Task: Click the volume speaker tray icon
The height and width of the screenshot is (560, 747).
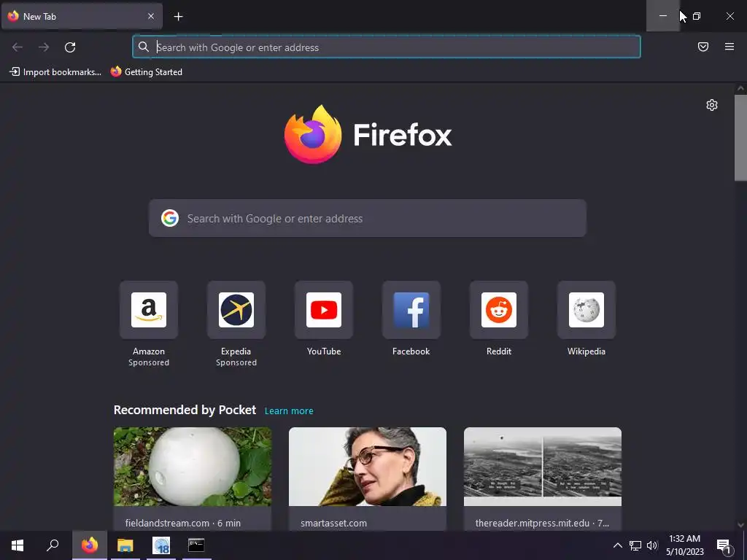Action: click(x=652, y=545)
